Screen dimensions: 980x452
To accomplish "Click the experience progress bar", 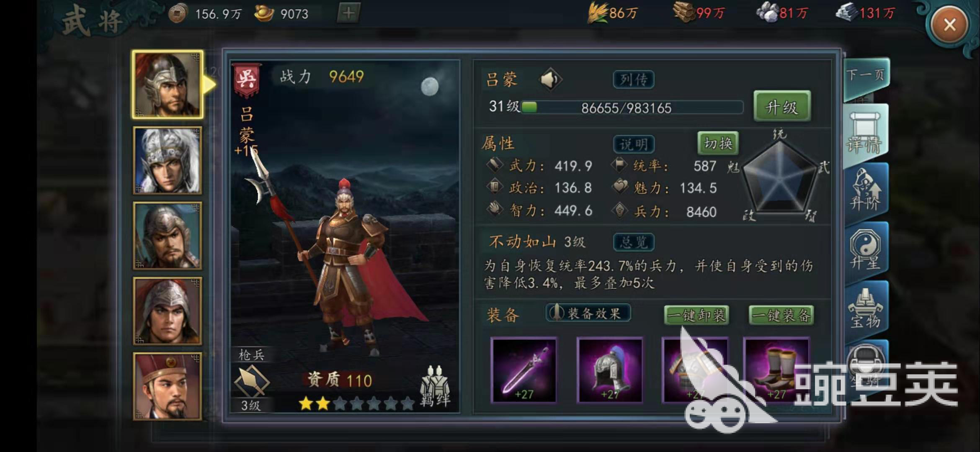I will [632, 107].
